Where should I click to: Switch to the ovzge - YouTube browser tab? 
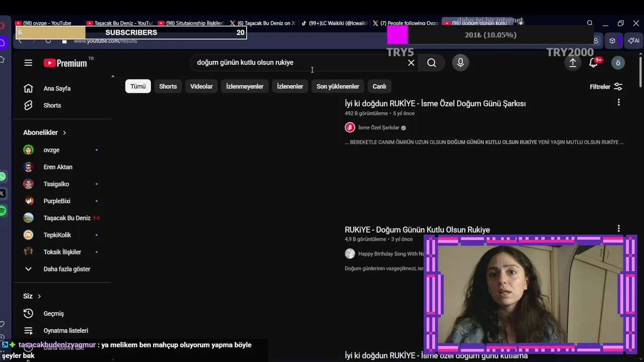tap(48, 23)
